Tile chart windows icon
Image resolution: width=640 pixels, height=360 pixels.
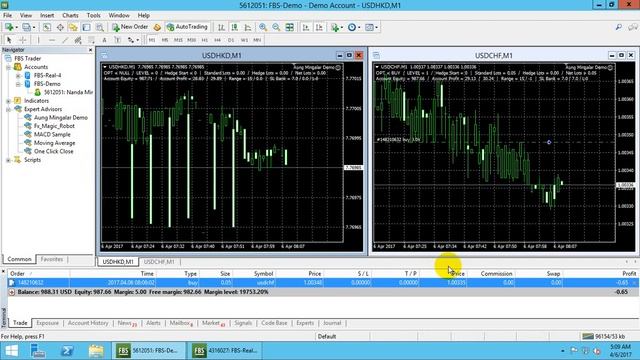(x=289, y=27)
